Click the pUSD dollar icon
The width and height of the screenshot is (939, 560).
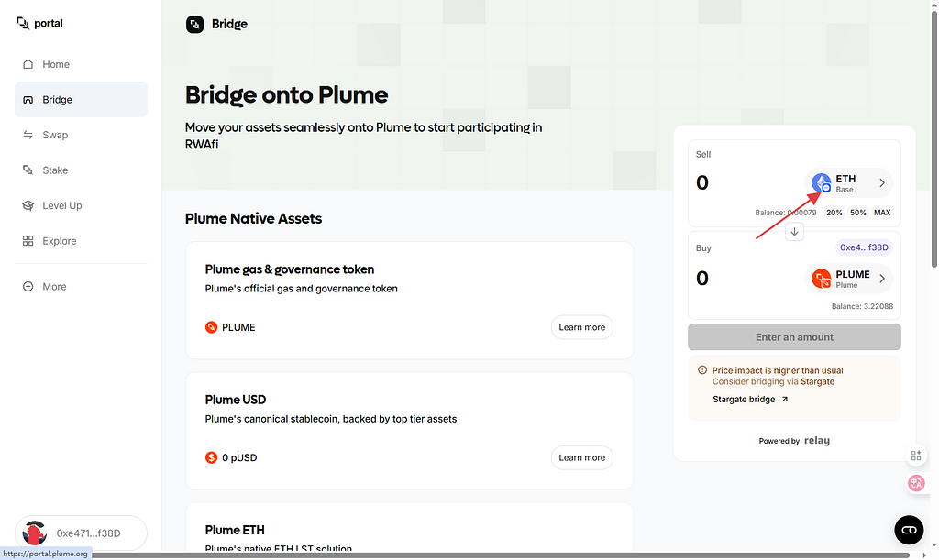coord(212,457)
